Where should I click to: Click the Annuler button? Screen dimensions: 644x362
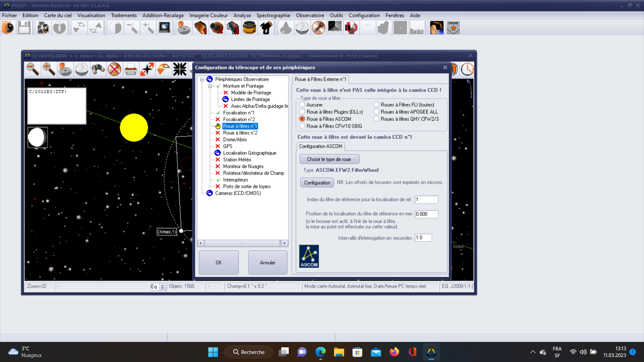point(267,262)
